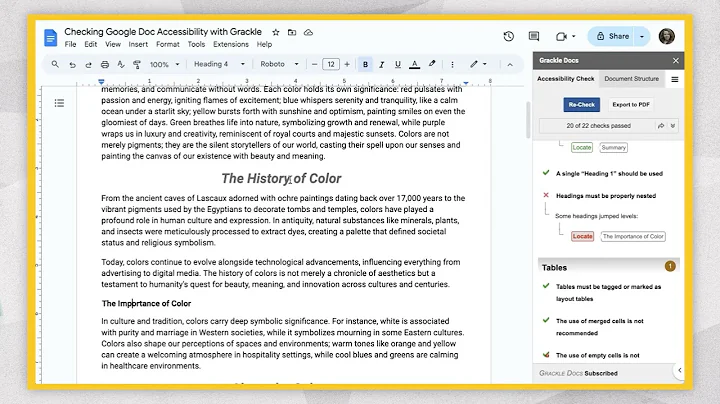Click the Tables issue count badge
The width and height of the screenshot is (720, 404).
coord(670,266)
